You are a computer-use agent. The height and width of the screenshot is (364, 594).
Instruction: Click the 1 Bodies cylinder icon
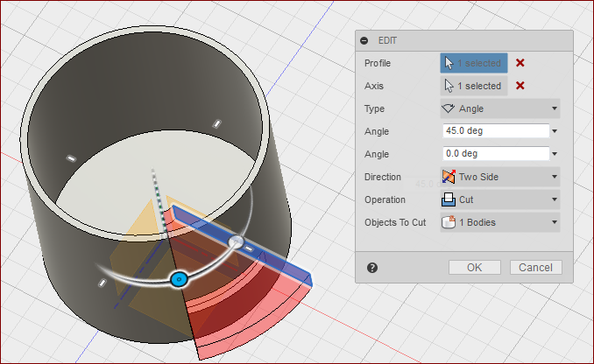point(449,222)
